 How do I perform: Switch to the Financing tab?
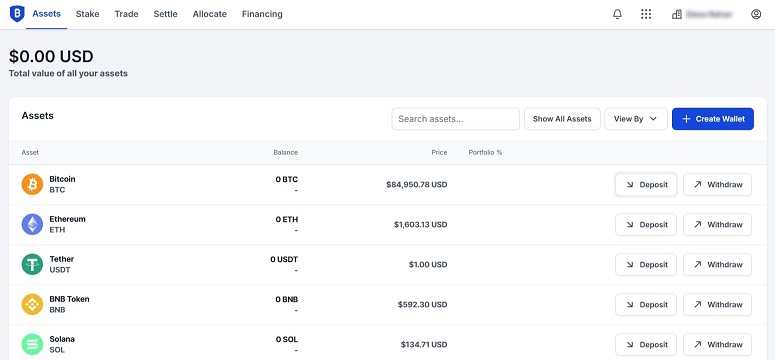pos(262,14)
